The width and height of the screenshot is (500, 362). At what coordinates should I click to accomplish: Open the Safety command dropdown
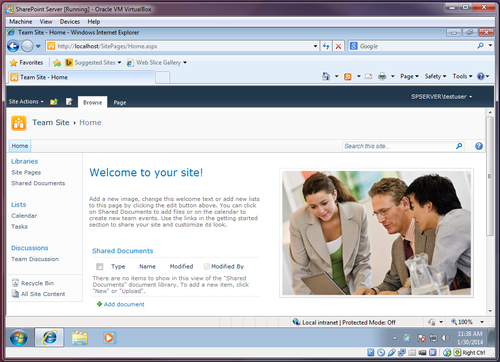point(435,76)
